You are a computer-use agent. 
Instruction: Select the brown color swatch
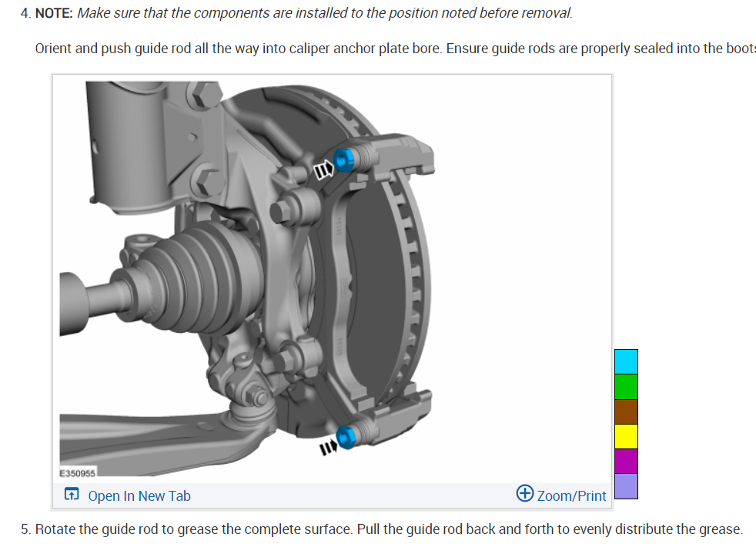tap(627, 411)
